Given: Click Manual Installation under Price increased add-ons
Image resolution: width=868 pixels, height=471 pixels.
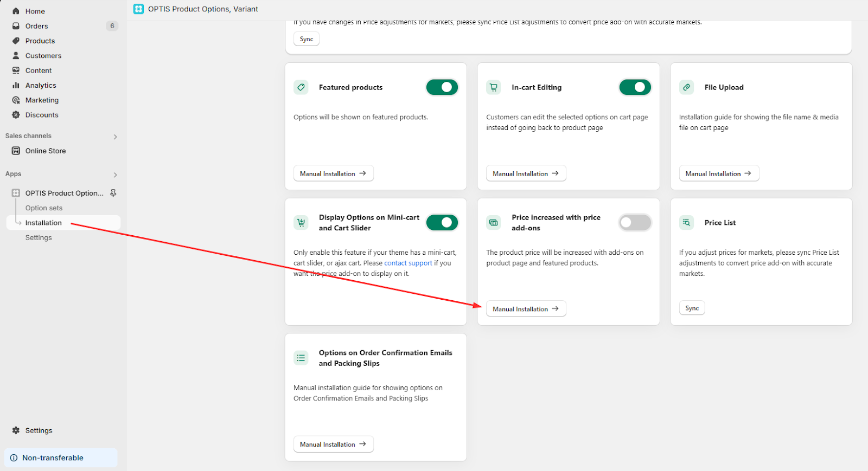Looking at the screenshot, I should 526,309.
